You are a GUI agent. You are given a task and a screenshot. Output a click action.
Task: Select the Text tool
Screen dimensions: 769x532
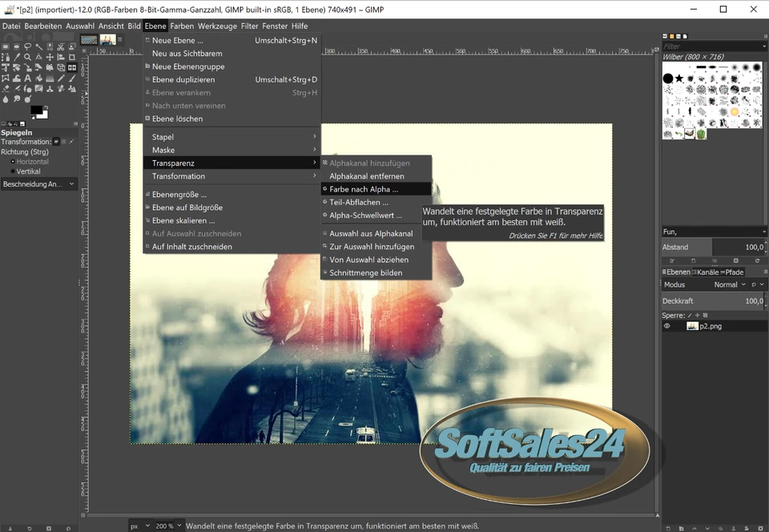[x=27, y=78]
